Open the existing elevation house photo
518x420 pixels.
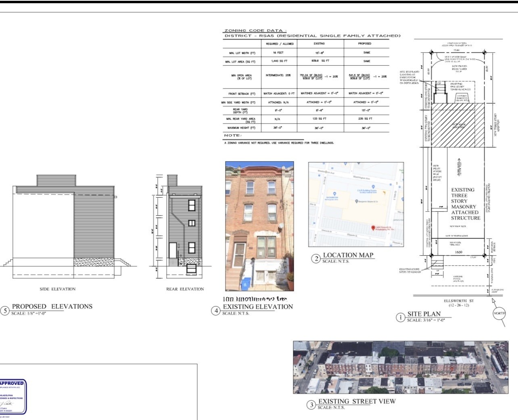coord(259,226)
